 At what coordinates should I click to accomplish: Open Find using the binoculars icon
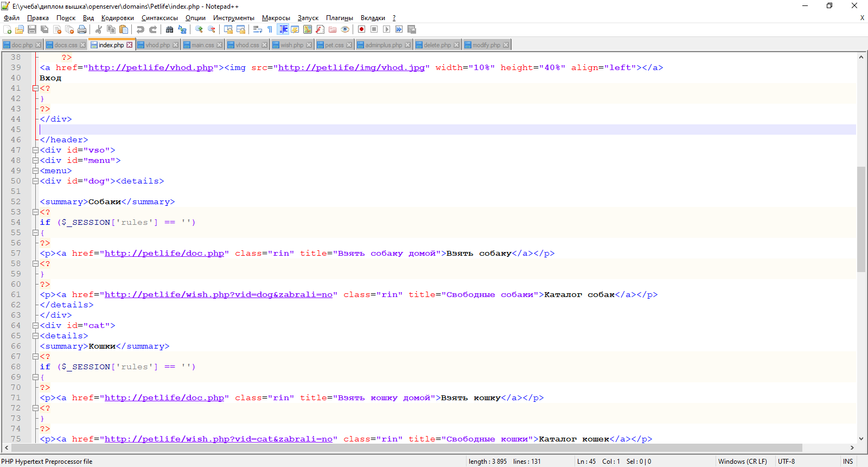(x=170, y=29)
